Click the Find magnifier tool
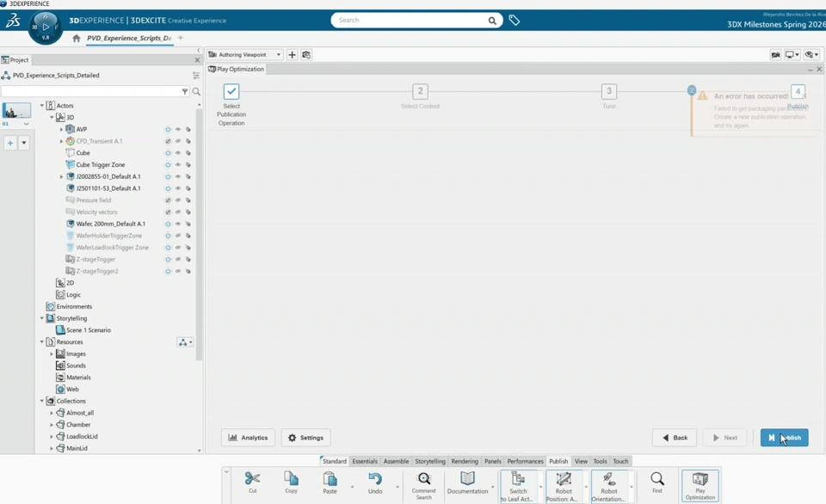The height and width of the screenshot is (504, 826). tap(656, 479)
